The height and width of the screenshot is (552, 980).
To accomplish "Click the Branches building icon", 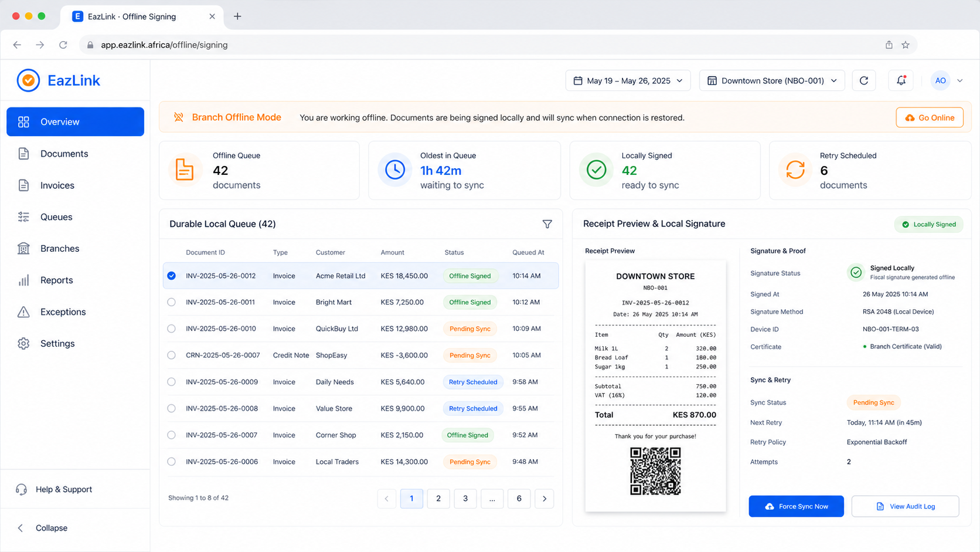I will tap(23, 248).
